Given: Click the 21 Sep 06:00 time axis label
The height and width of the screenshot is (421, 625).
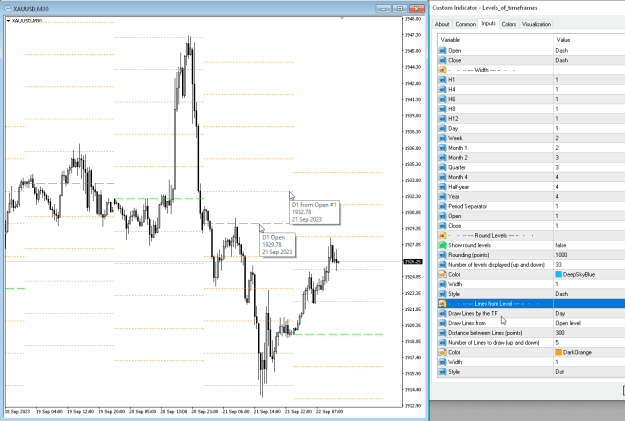Looking at the screenshot, I should 235,411.
